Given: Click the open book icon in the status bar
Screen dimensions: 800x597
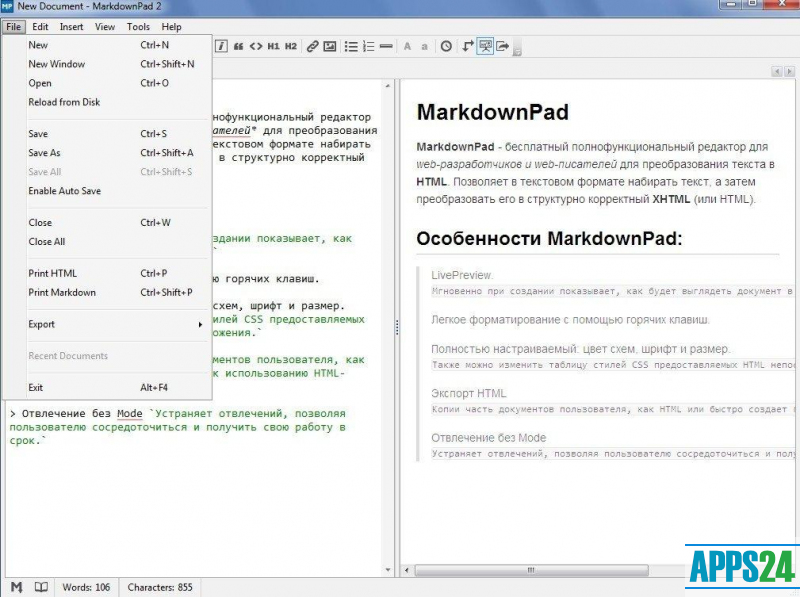Looking at the screenshot, I should 41,587.
